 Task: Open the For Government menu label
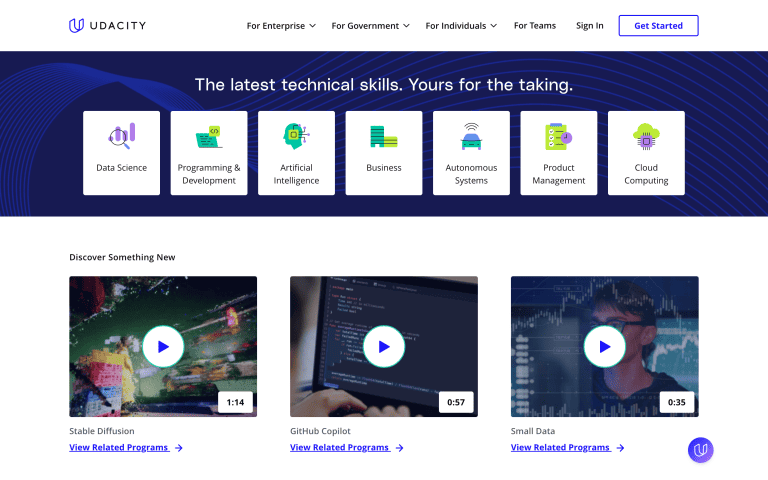coord(365,25)
